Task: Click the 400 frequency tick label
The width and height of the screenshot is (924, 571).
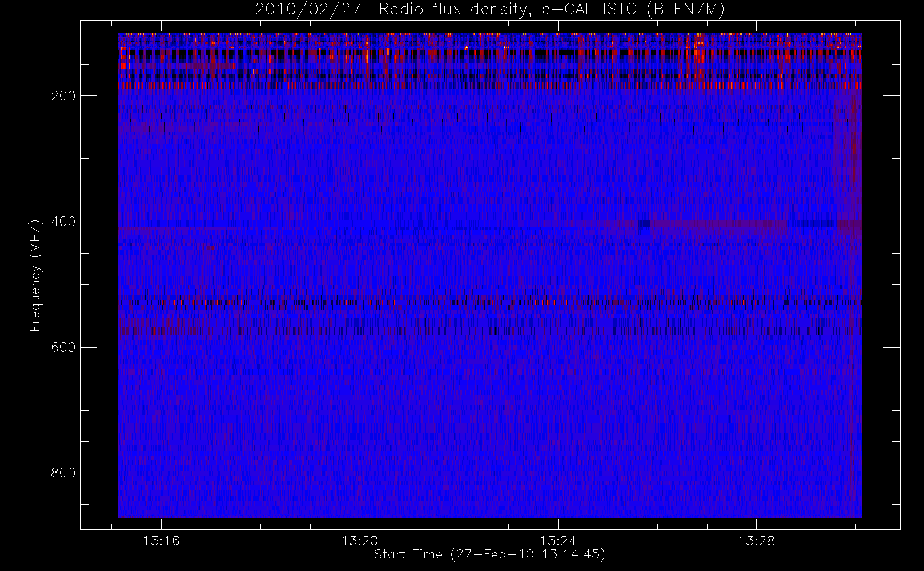Action: coord(63,222)
